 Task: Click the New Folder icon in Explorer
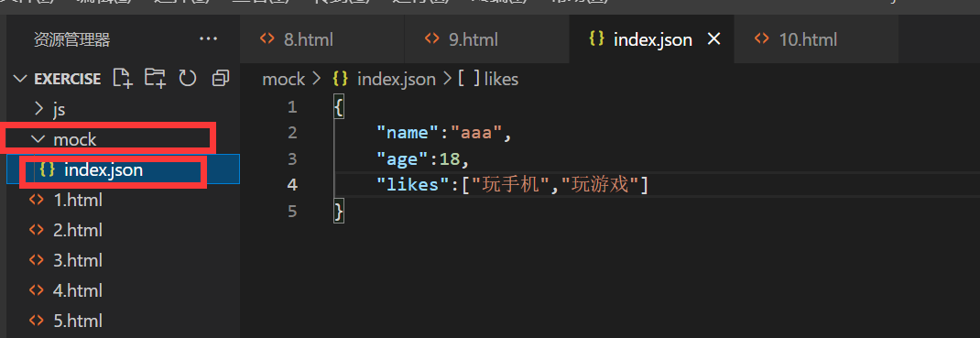(x=155, y=78)
